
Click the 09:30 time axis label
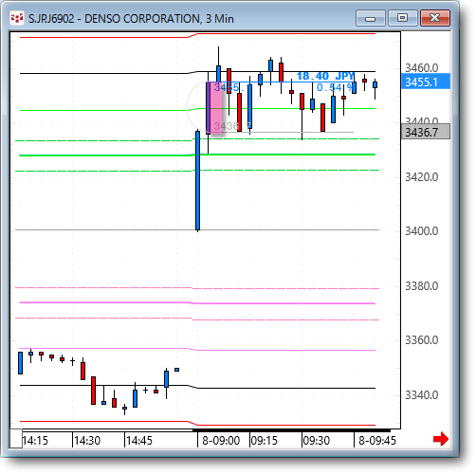coord(317,440)
